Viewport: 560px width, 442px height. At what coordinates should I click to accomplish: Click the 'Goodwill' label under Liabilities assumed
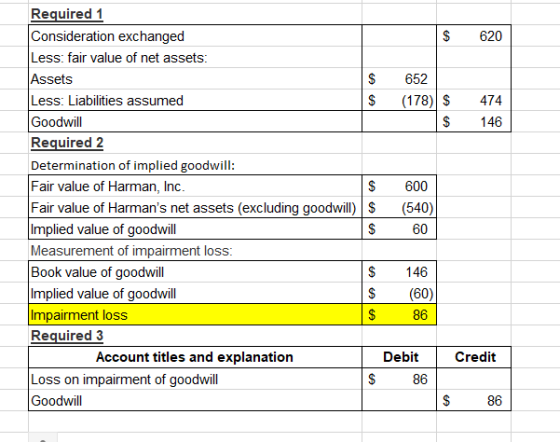(x=195, y=121)
